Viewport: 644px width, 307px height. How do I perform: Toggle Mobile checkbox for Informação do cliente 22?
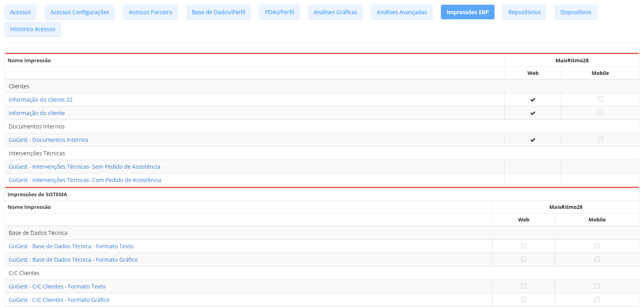click(600, 99)
